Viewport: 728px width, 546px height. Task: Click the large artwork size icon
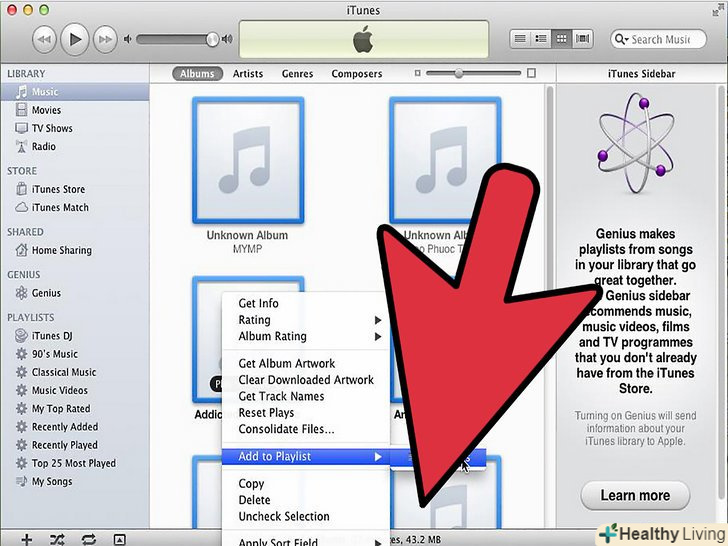tap(532, 73)
